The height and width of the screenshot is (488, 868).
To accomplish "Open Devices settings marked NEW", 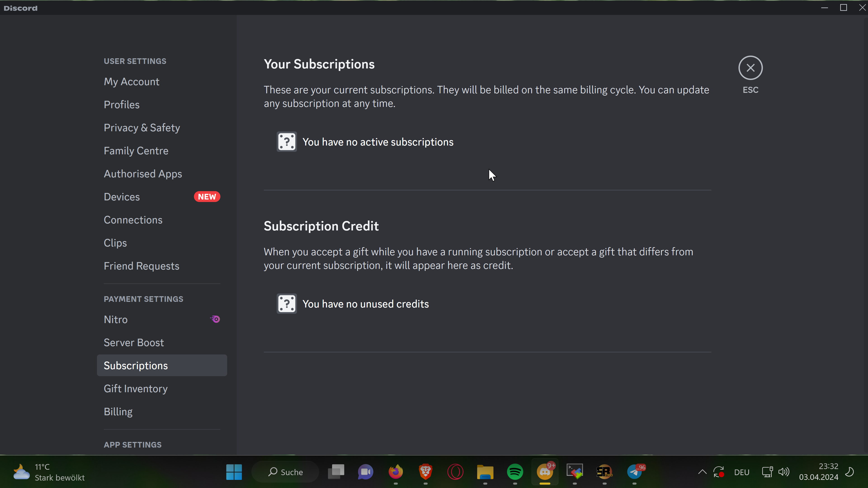I will (x=122, y=197).
